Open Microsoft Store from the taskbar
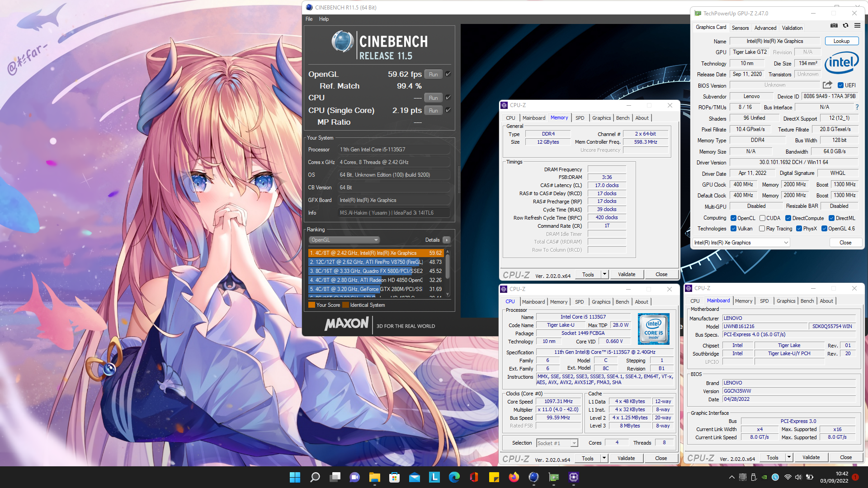Image resolution: width=868 pixels, height=488 pixels. [x=395, y=477]
